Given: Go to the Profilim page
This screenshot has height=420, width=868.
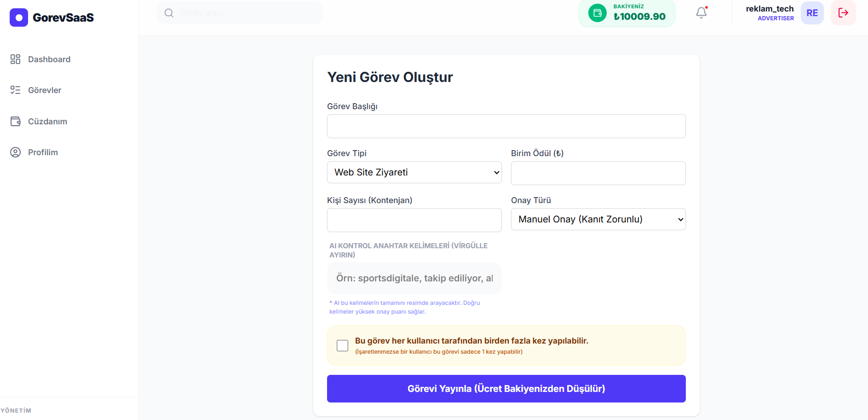Looking at the screenshot, I should (x=42, y=152).
